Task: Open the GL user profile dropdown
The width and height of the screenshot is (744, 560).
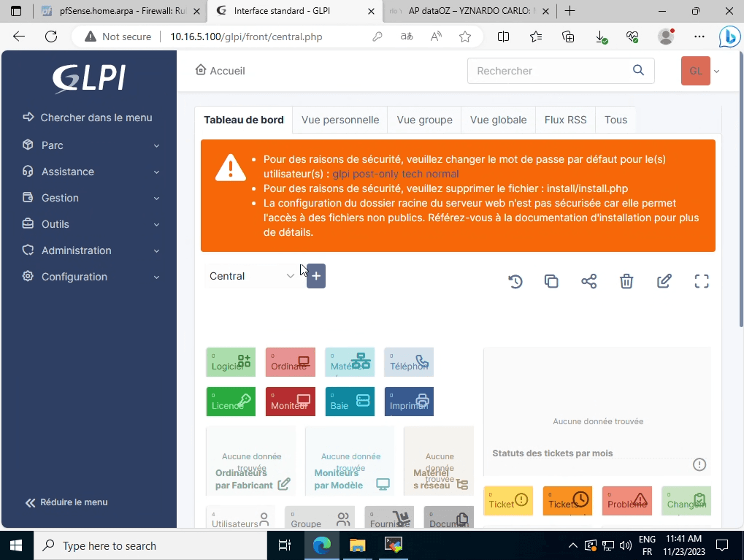Action: pos(700,71)
